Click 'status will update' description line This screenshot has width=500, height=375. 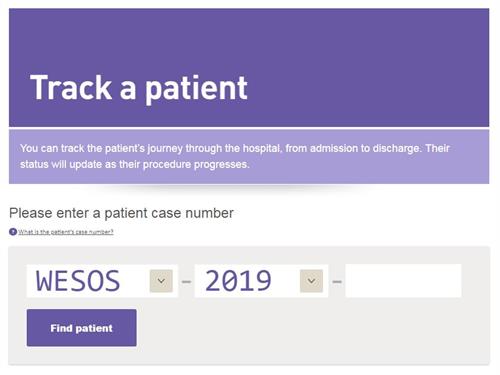(135, 164)
